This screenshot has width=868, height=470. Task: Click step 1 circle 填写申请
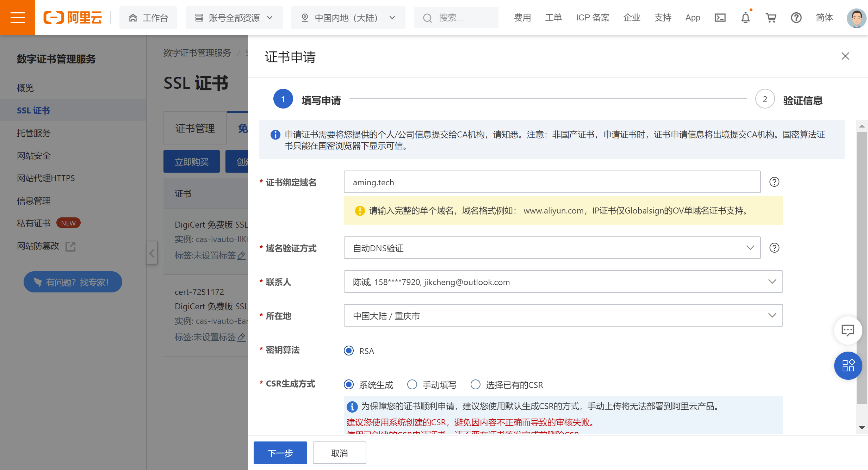[283, 99]
